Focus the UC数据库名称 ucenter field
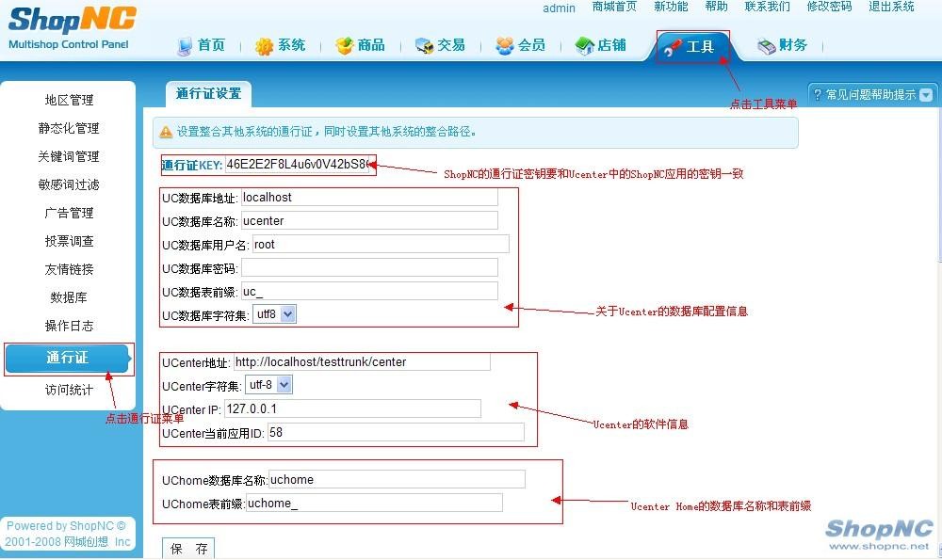Image resolution: width=942 pixels, height=560 pixels. tap(369, 221)
